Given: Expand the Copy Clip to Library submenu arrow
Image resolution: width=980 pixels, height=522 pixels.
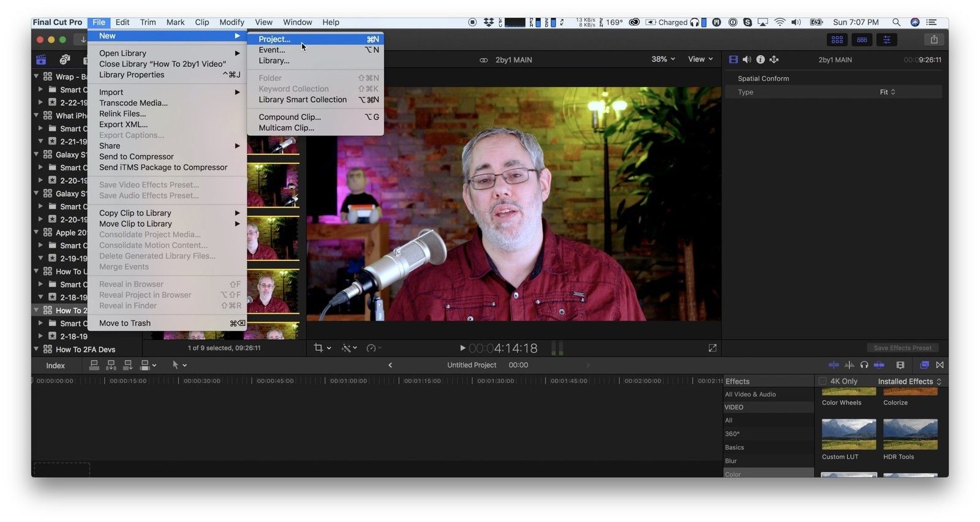Looking at the screenshot, I should point(238,213).
